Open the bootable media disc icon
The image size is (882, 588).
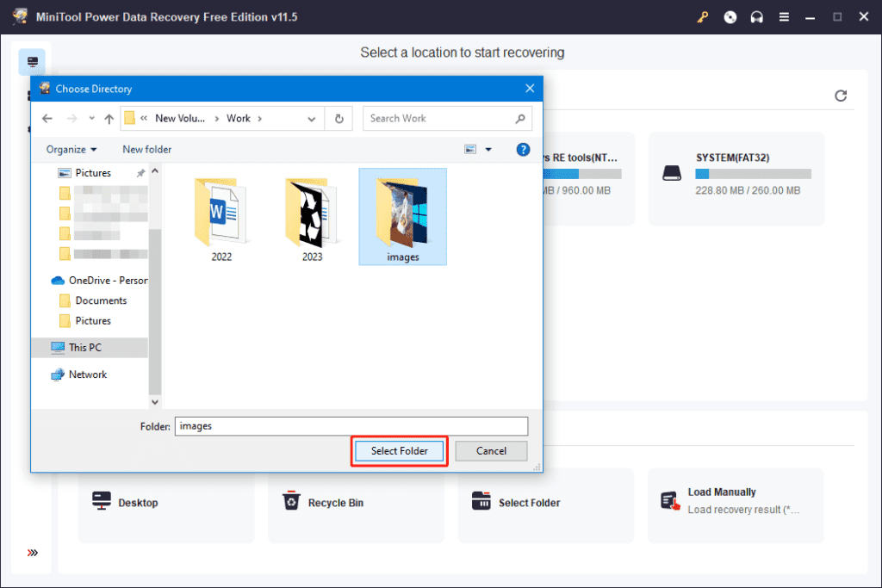pyautogui.click(x=730, y=17)
